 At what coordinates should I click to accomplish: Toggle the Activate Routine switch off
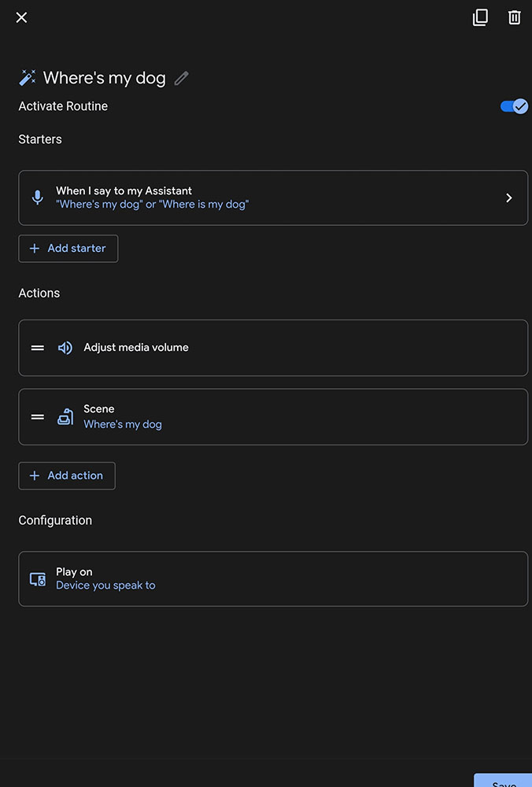point(514,106)
